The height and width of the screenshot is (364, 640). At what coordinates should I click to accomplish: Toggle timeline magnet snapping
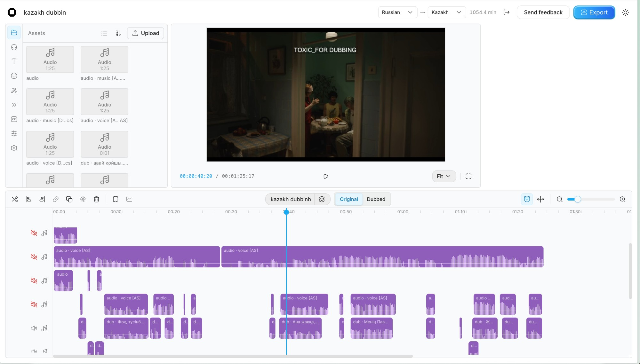pos(527,199)
